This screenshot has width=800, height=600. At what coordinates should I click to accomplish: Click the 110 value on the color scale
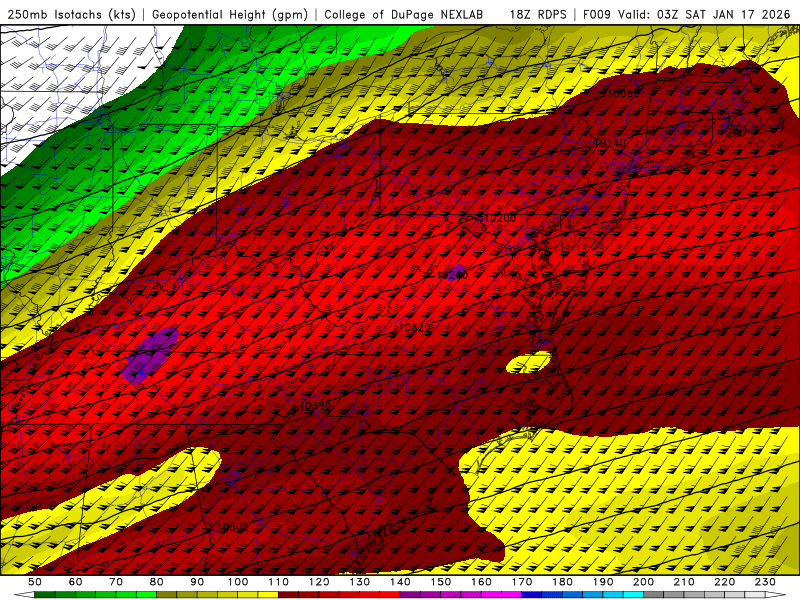[278, 582]
